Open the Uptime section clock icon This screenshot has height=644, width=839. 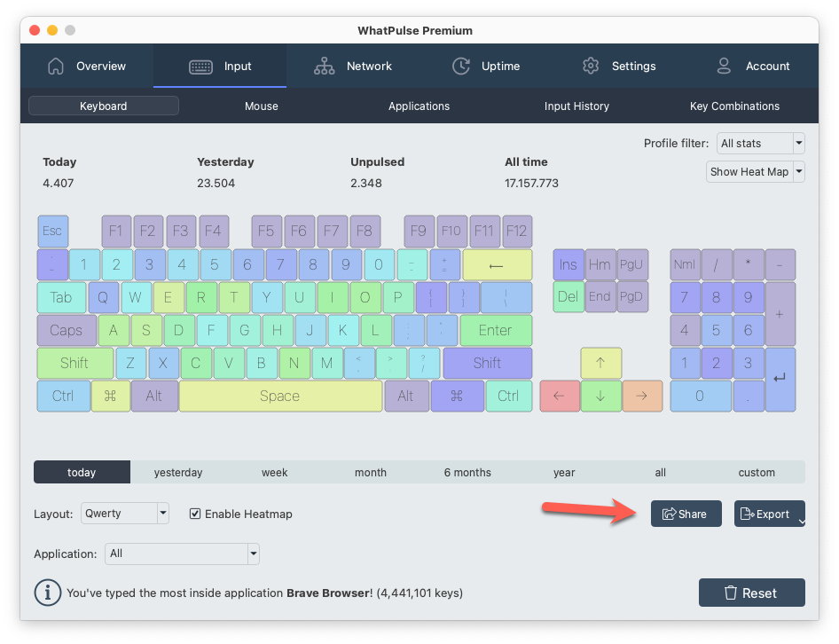pyautogui.click(x=460, y=66)
